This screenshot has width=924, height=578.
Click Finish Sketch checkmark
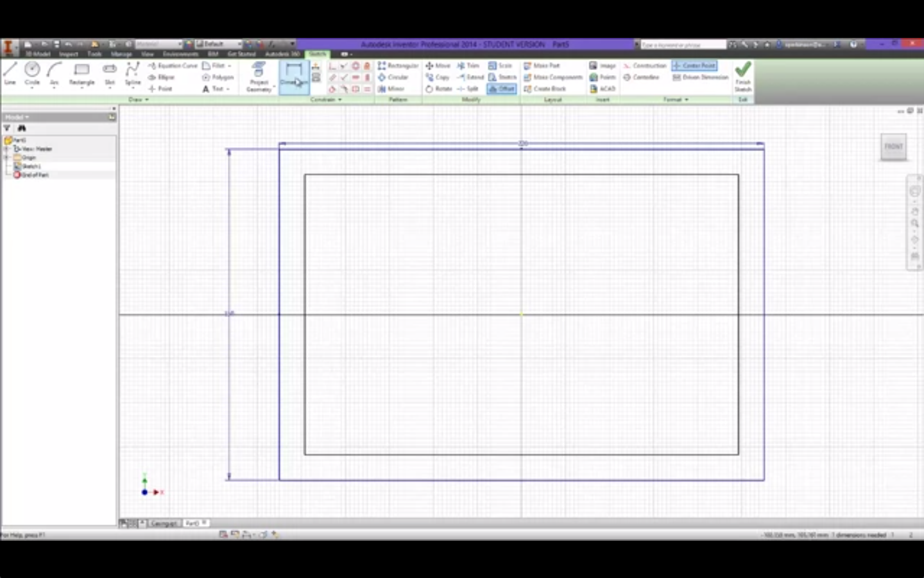click(743, 76)
